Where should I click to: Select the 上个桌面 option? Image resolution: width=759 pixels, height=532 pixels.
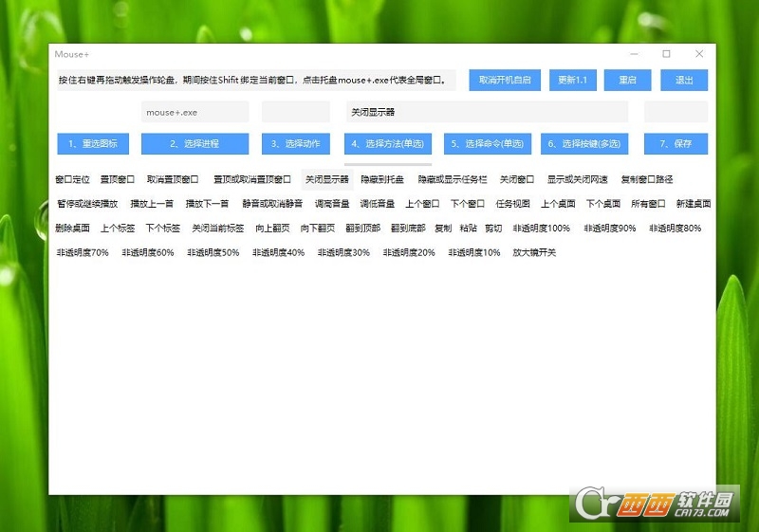558,204
